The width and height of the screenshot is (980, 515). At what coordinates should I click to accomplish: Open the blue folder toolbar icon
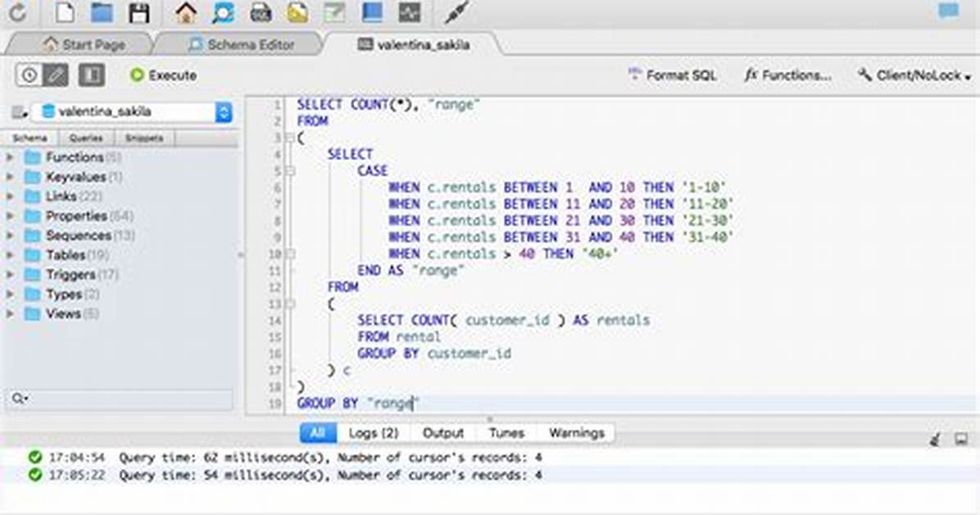[102, 11]
